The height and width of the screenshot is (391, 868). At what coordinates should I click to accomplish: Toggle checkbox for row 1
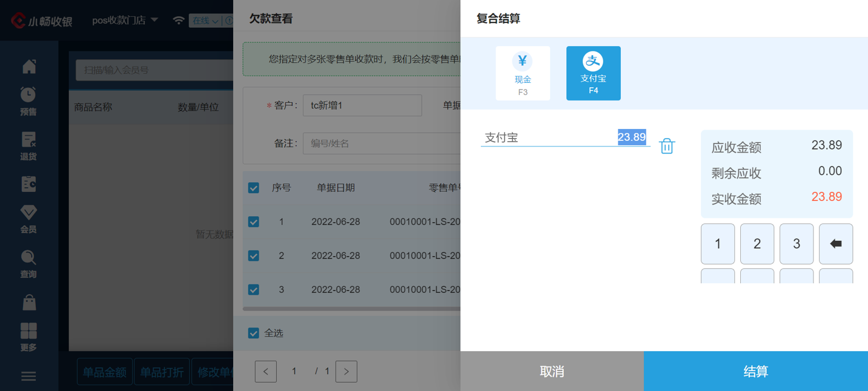click(254, 222)
